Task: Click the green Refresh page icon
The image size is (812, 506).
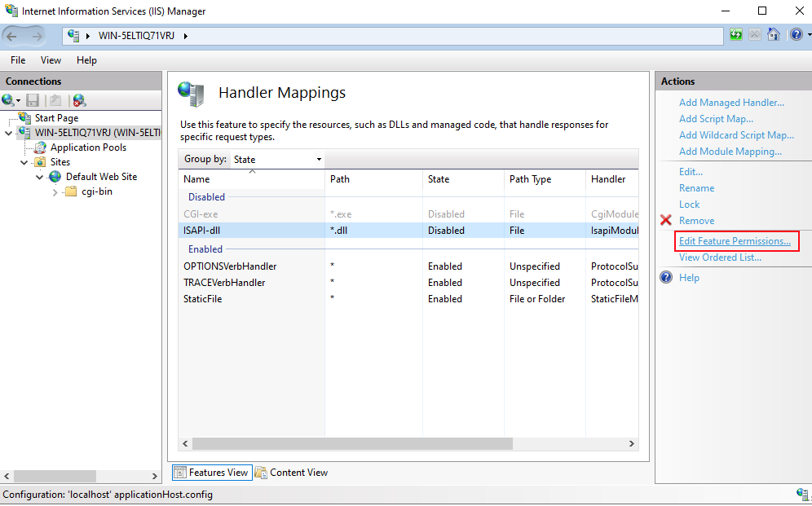Action: (x=736, y=35)
